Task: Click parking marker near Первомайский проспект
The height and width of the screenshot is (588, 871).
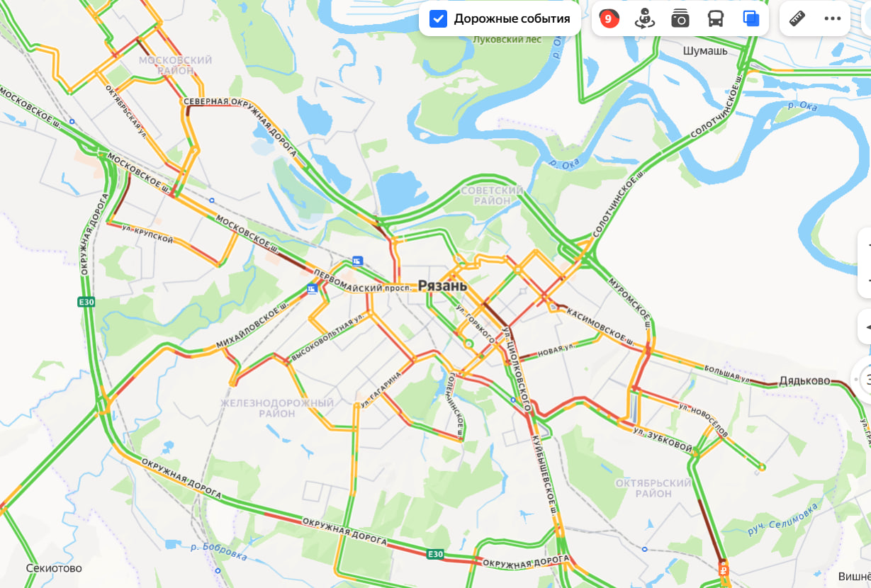Action: pos(357,261)
